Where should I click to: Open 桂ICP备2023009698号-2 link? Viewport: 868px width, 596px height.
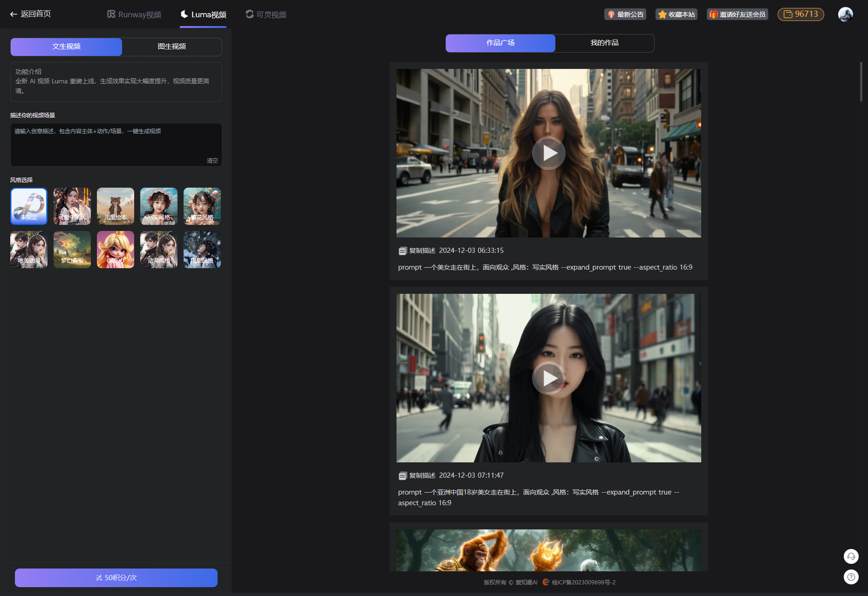[584, 582]
